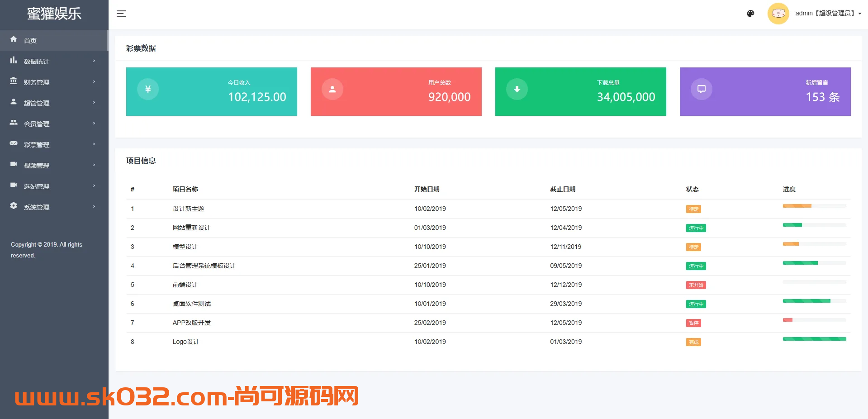Screen dimensions: 868x419
Task: Click project name 网站重新设计
Action: [x=191, y=228]
